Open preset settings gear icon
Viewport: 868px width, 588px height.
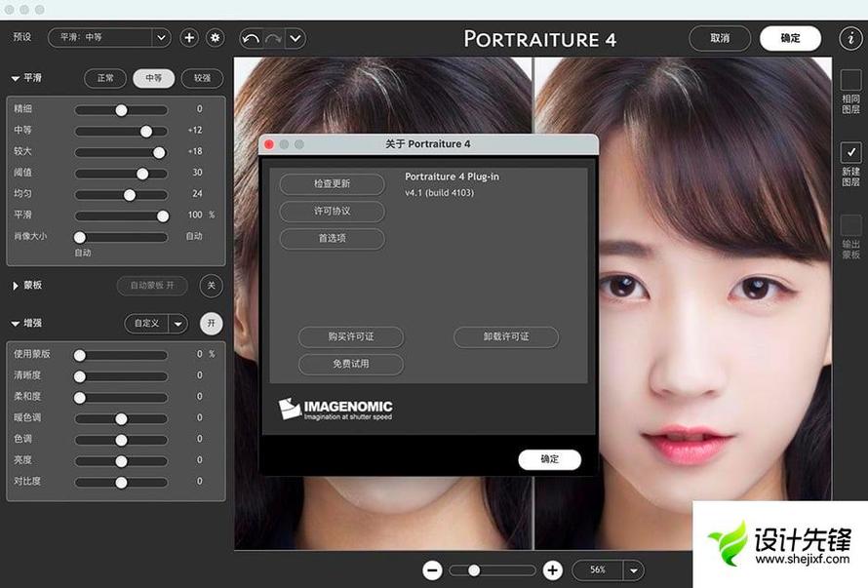[x=215, y=38]
